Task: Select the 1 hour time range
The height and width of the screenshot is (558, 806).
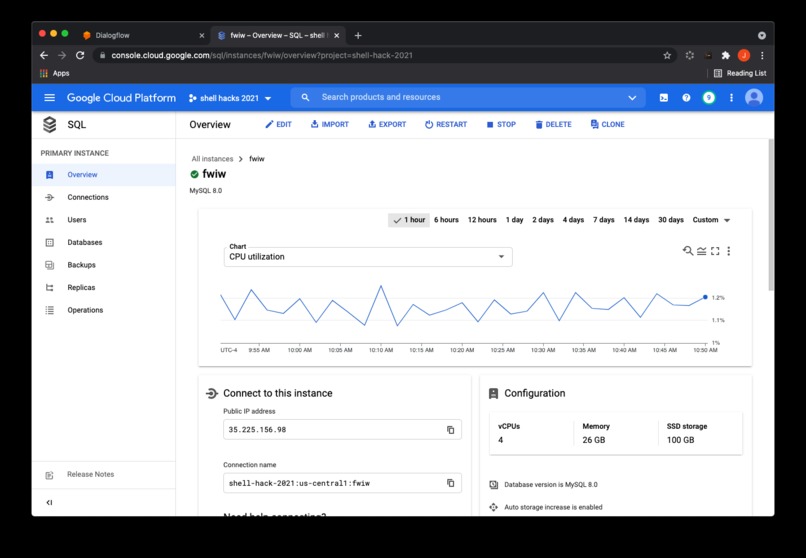Action: 409,220
